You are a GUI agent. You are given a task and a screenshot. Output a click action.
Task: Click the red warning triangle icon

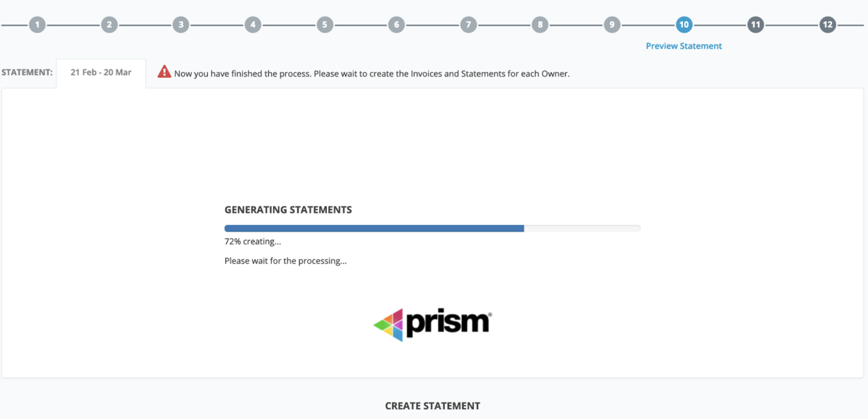click(x=164, y=72)
